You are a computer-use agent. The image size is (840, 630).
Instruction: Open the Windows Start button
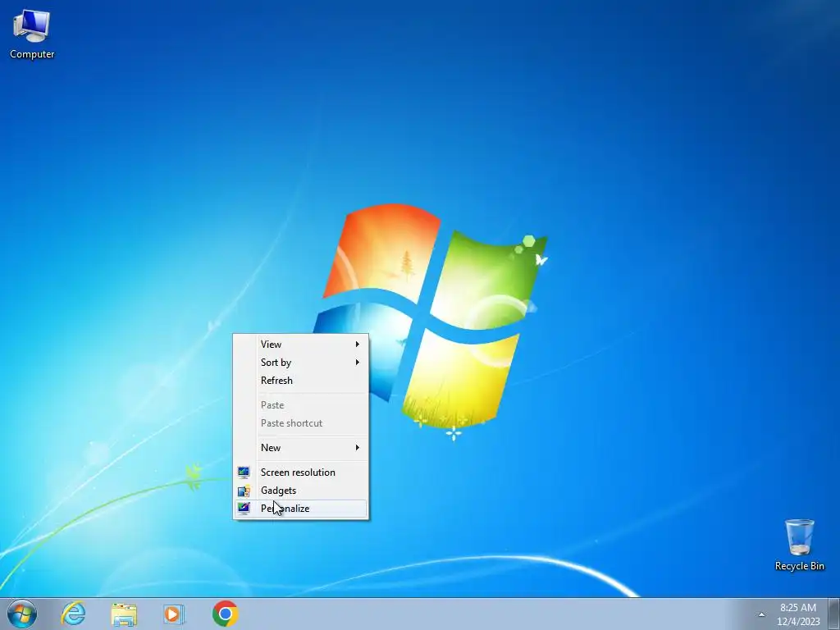point(22,614)
